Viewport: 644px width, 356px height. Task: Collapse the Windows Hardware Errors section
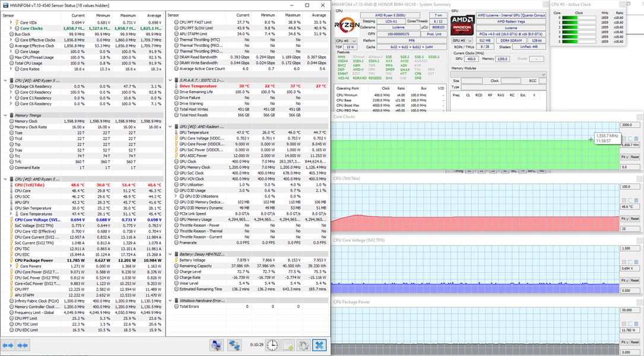pos(170,301)
